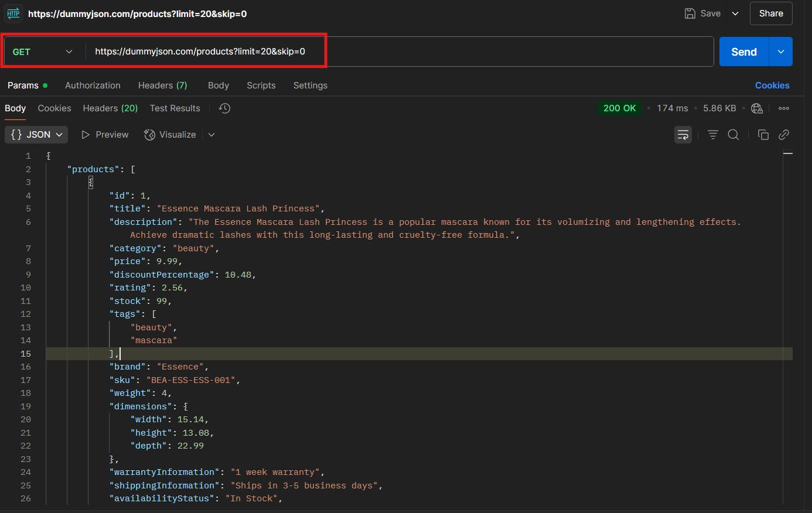The width and height of the screenshot is (812, 513).
Task: Open response history clock icon
Action: (x=224, y=108)
